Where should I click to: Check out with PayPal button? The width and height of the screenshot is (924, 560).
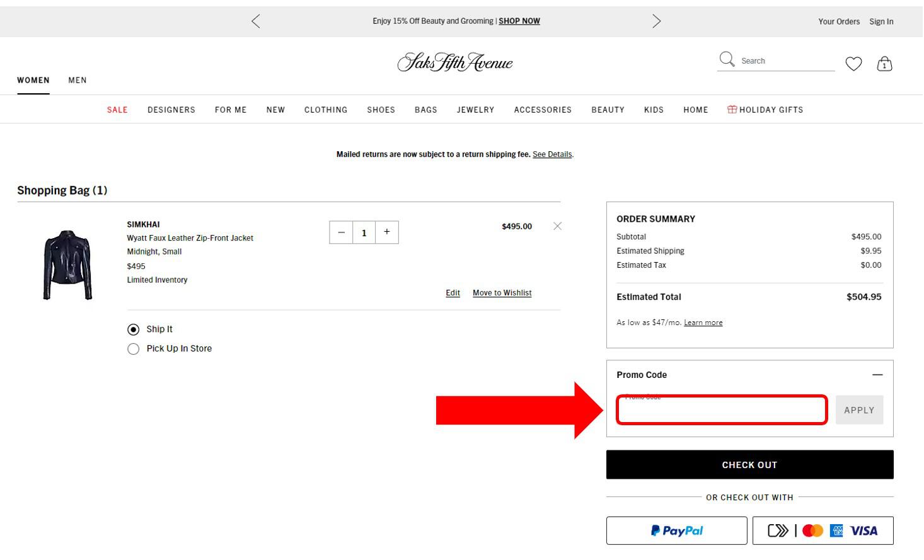pos(677,531)
